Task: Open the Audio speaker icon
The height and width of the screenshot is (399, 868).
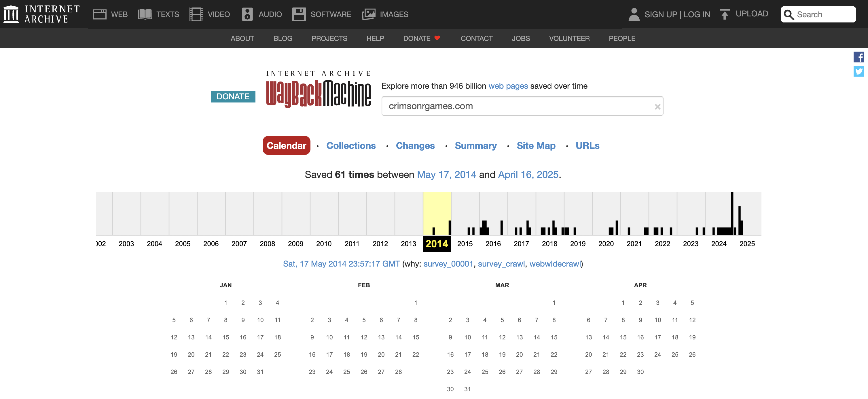Action: (x=247, y=14)
